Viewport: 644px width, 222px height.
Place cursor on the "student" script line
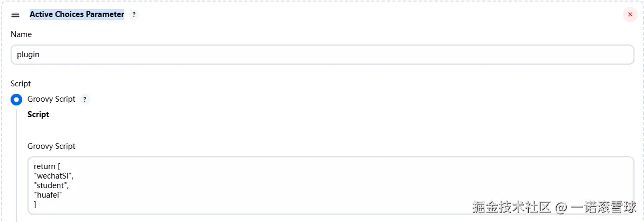pyautogui.click(x=51, y=185)
